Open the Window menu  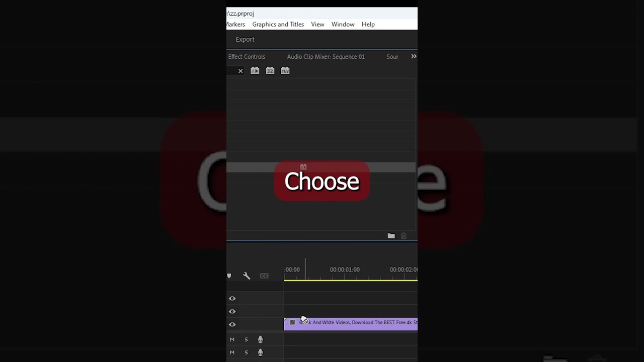pos(343,24)
